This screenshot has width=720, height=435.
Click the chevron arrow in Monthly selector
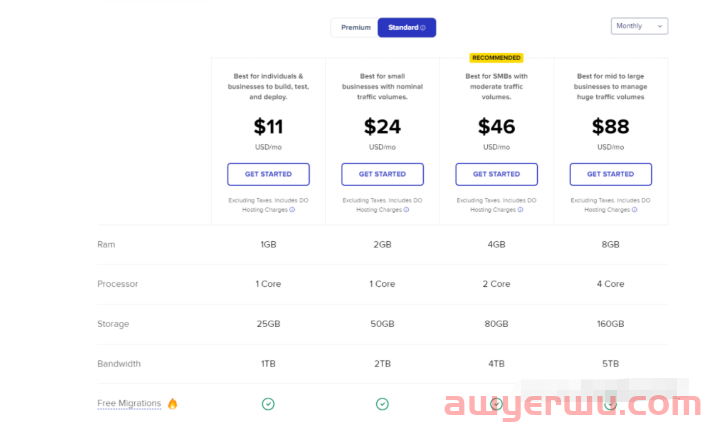pos(660,26)
